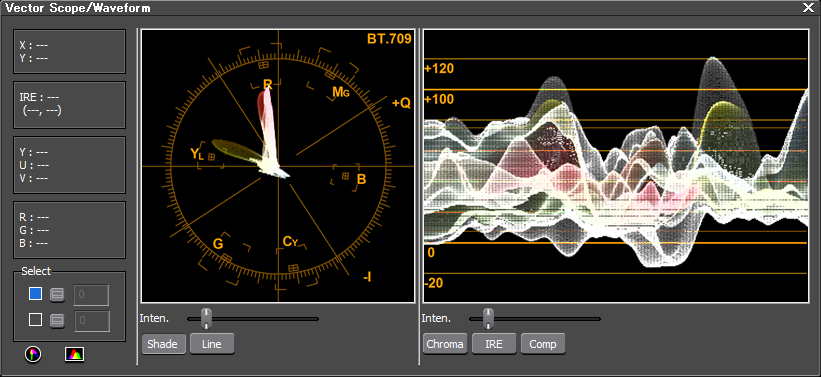
Task: Open line select icon beside blue checkbox
Action: pos(57,295)
